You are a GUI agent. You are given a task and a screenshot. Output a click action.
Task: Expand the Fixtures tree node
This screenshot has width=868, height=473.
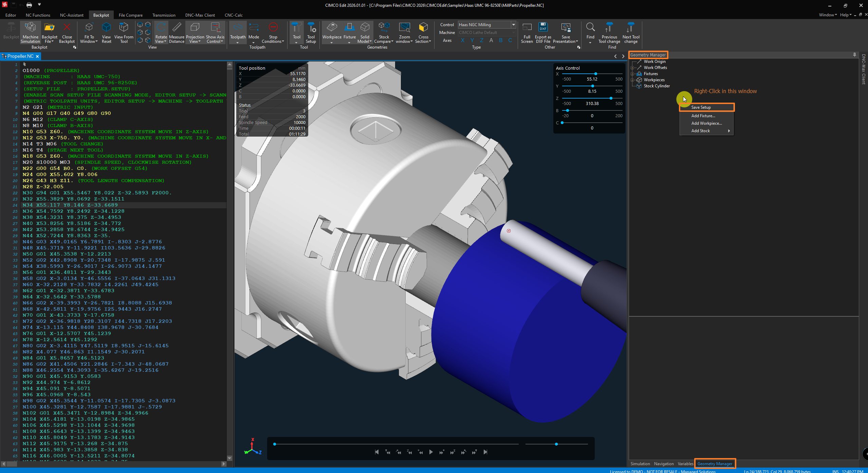click(632, 74)
